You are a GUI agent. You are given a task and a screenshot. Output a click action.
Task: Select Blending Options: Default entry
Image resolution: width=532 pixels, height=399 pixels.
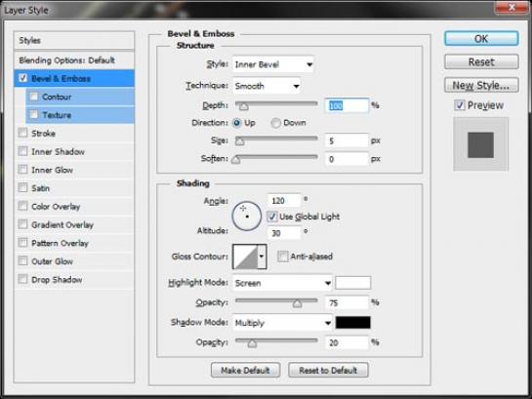point(66,60)
